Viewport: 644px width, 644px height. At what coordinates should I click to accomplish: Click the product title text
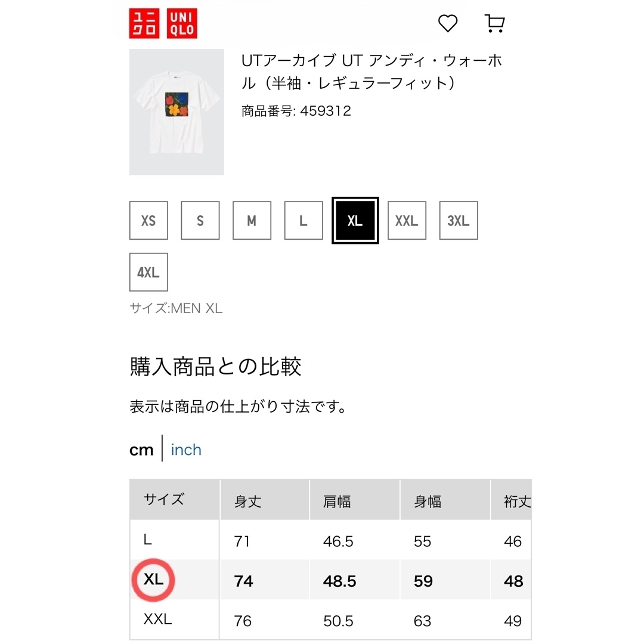tap(371, 72)
